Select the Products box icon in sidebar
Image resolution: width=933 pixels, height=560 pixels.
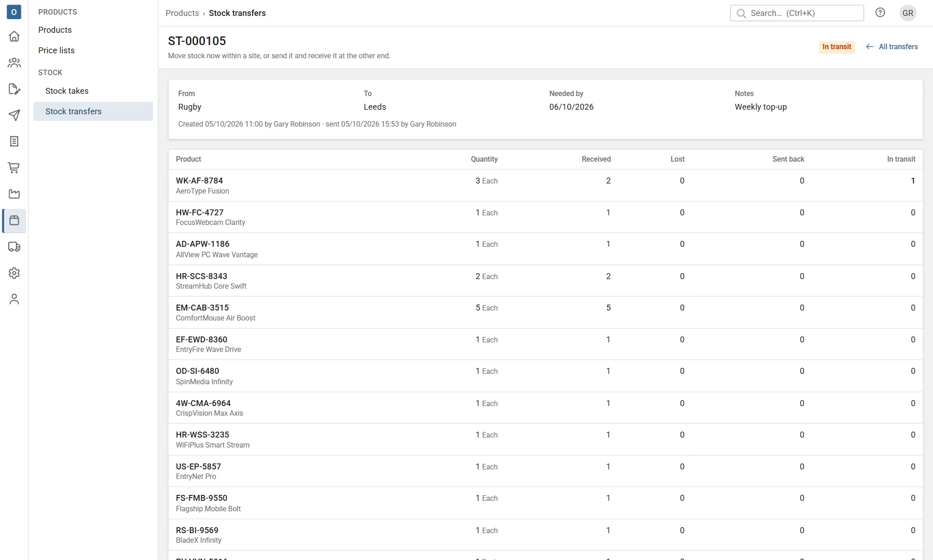14,221
